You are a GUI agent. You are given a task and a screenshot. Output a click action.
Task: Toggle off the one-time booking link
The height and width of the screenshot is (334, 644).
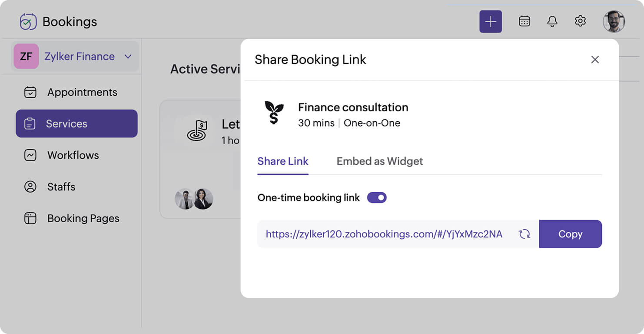[x=377, y=197]
